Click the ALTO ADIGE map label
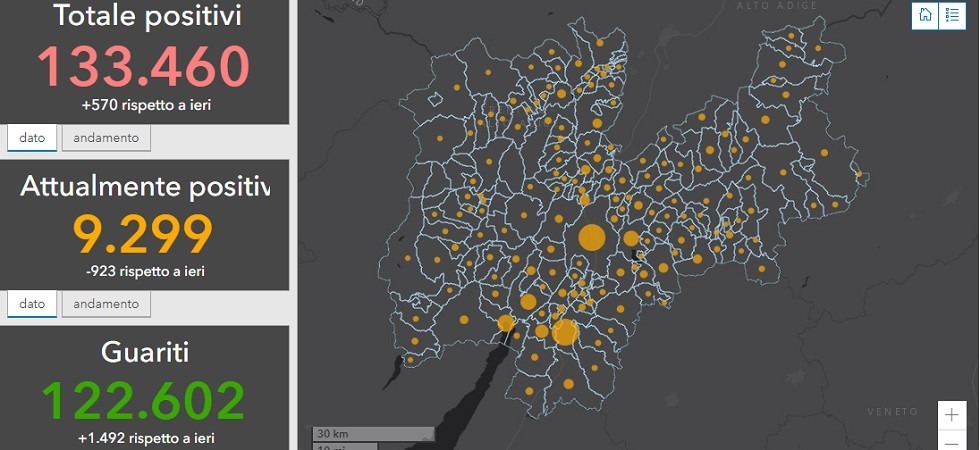 [777, 6]
